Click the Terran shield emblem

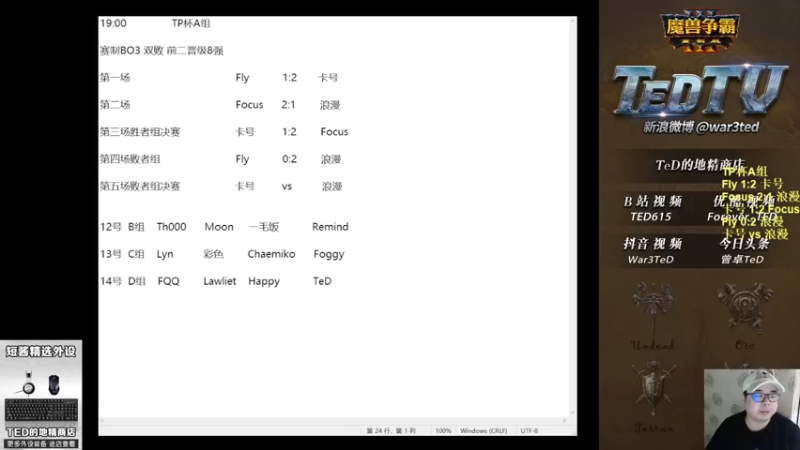(653, 390)
